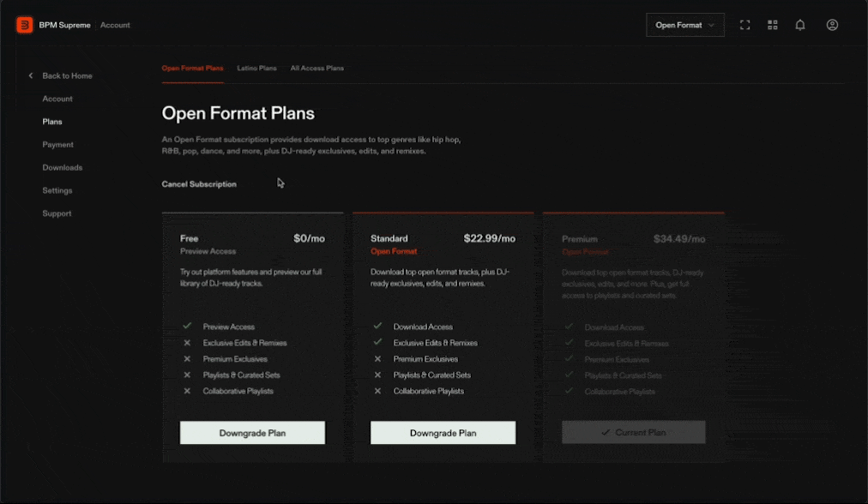Click checkmark beside Premium's Download Access

(x=569, y=327)
